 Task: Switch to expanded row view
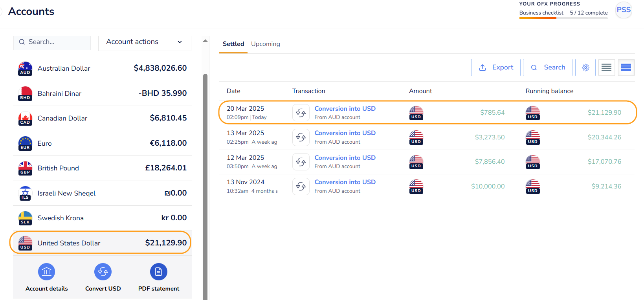pos(626,68)
